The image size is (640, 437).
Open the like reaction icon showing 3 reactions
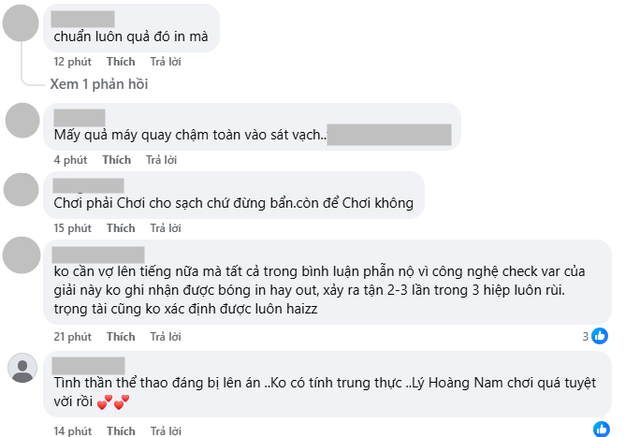point(599,336)
